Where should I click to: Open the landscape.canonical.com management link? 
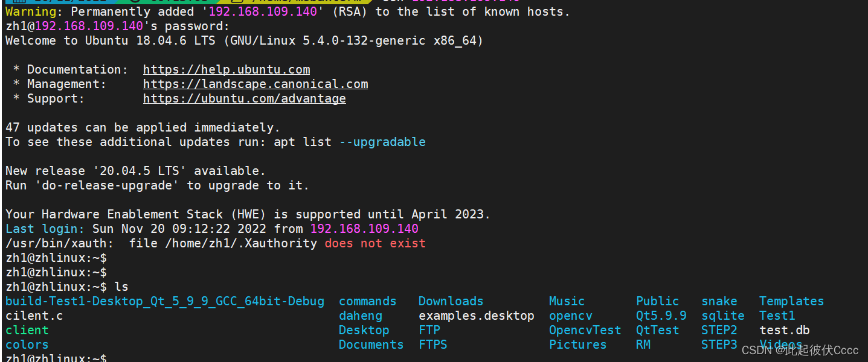pyautogui.click(x=256, y=84)
